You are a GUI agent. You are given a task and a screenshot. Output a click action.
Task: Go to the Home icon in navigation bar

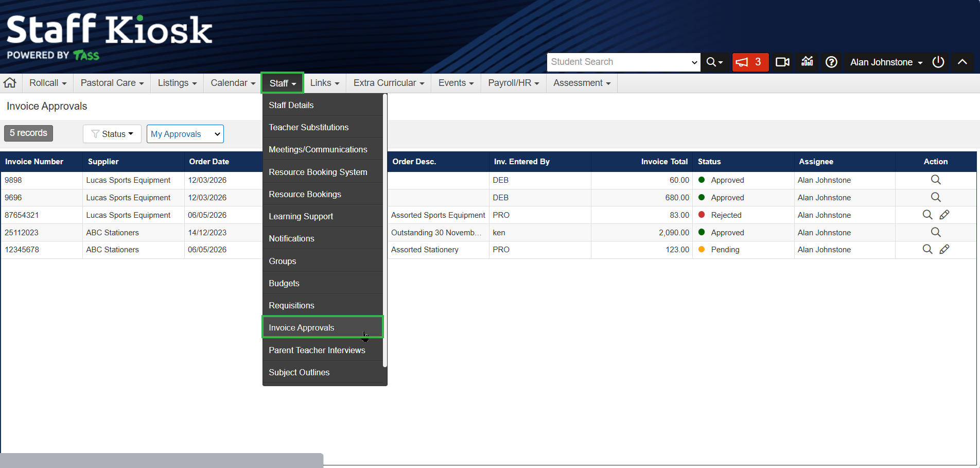[x=10, y=83]
